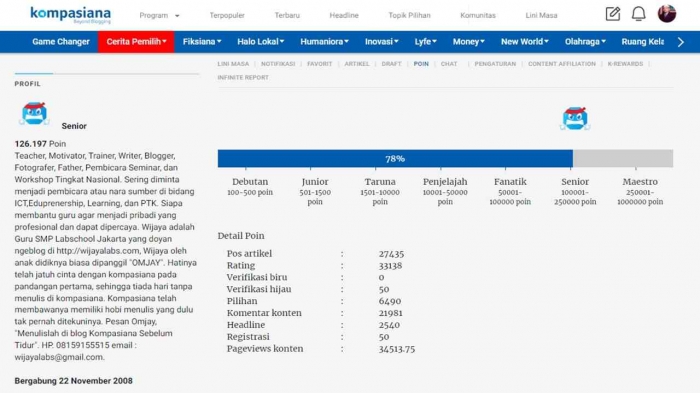Expand the Cerita Pemilih dropdown
This screenshot has width=700, height=393.
tap(136, 42)
